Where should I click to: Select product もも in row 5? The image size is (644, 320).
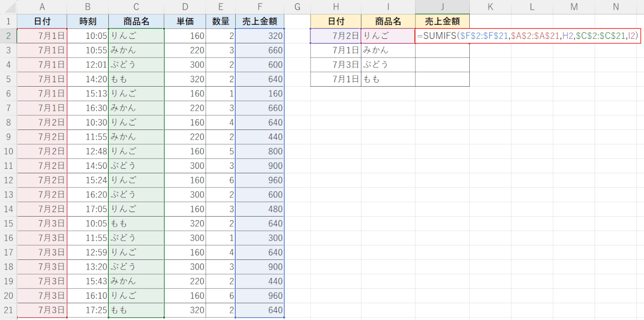pos(136,79)
